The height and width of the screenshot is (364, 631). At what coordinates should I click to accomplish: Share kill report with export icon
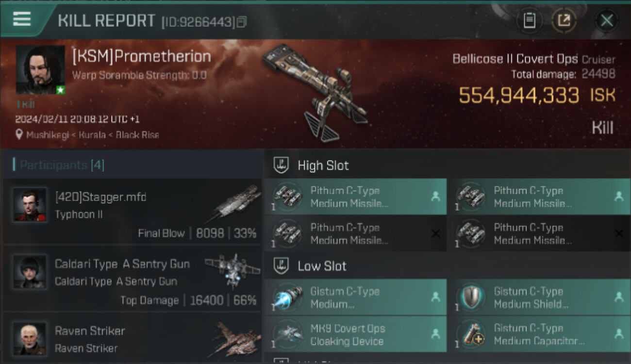point(564,21)
